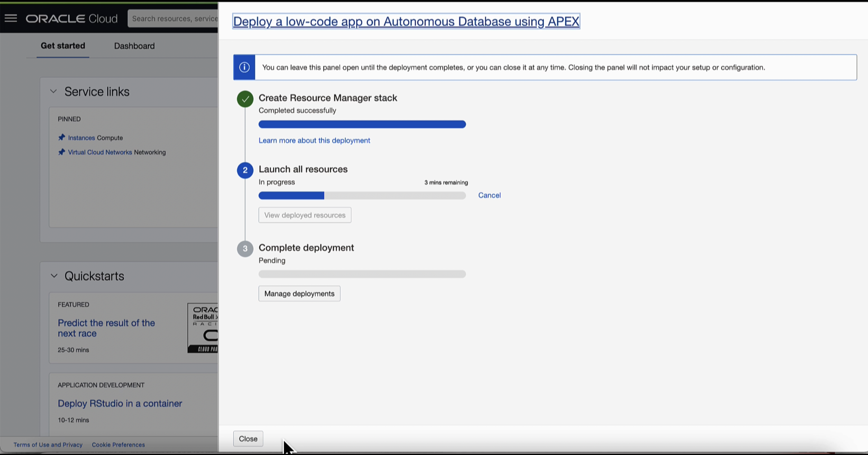This screenshot has width=868, height=455.
Task: Click the Close button in panel
Action: 248,439
